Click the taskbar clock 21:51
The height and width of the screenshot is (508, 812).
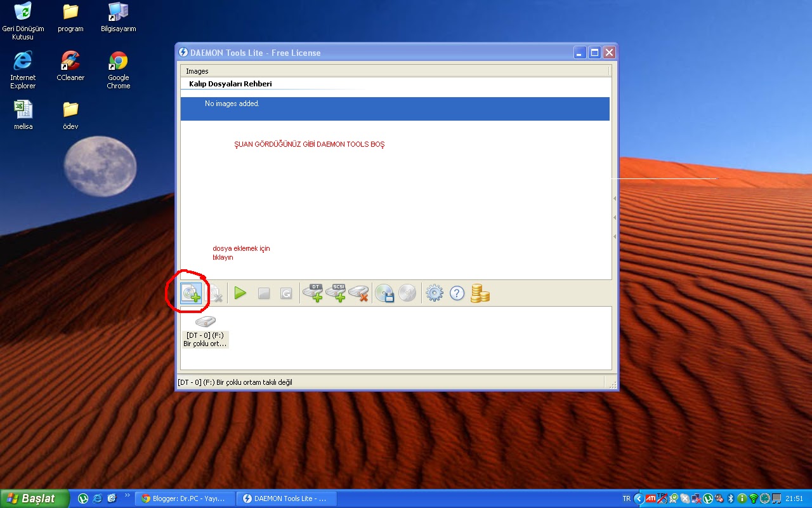tap(794, 498)
